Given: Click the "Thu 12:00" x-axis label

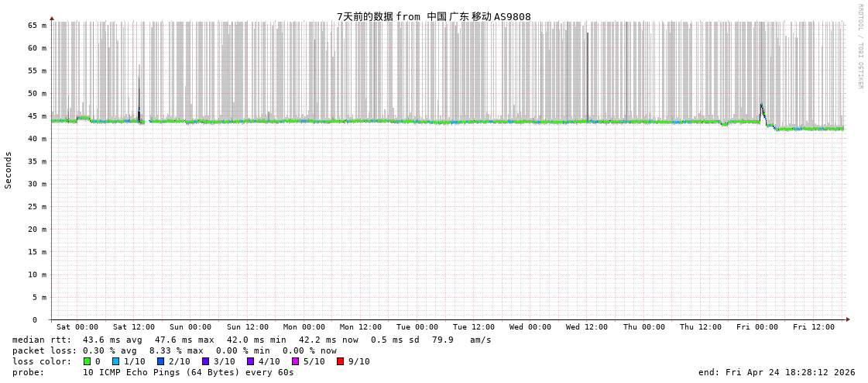Looking at the screenshot, I should [x=700, y=327].
